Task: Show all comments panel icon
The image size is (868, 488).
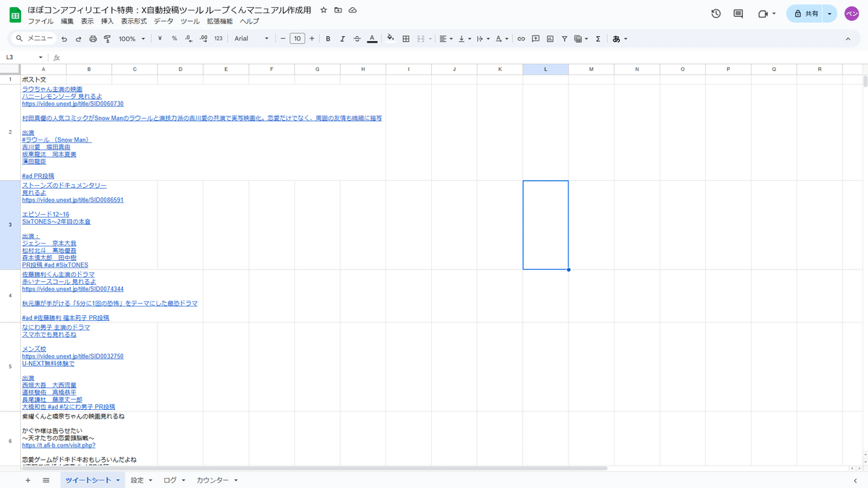Action: pyautogui.click(x=739, y=14)
